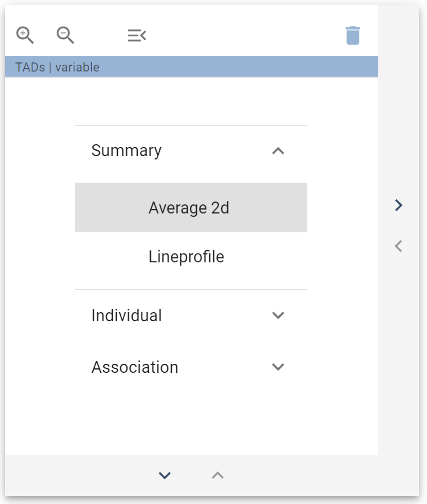427x504 pixels.
Task: Click the zoom out magnifier icon
Action: [x=64, y=35]
